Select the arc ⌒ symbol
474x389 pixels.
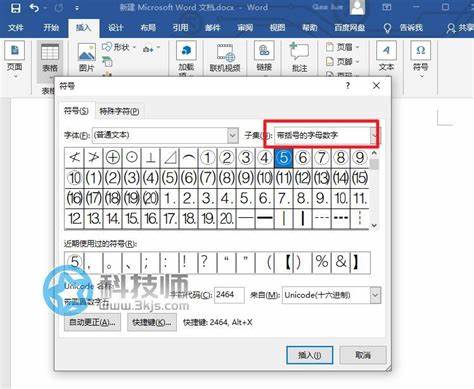pyautogui.click(x=188, y=158)
